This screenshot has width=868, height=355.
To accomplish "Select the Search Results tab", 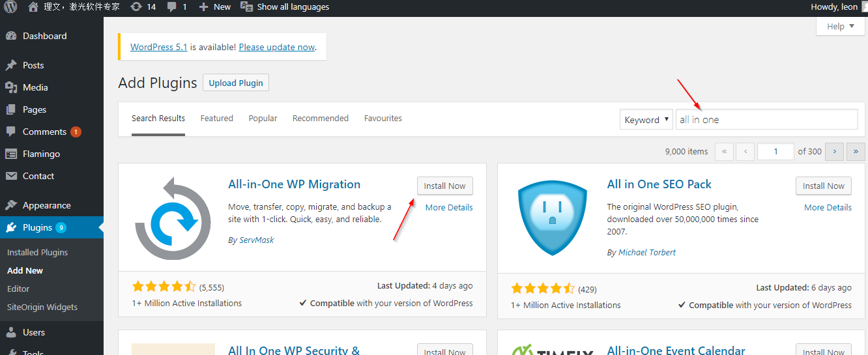I will click(x=158, y=119).
